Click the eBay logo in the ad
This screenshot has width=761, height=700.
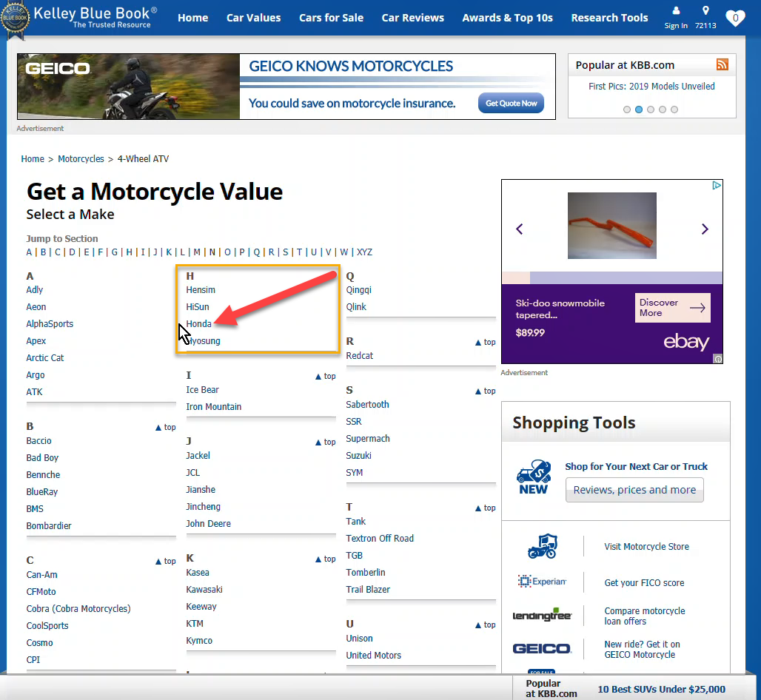tap(686, 342)
